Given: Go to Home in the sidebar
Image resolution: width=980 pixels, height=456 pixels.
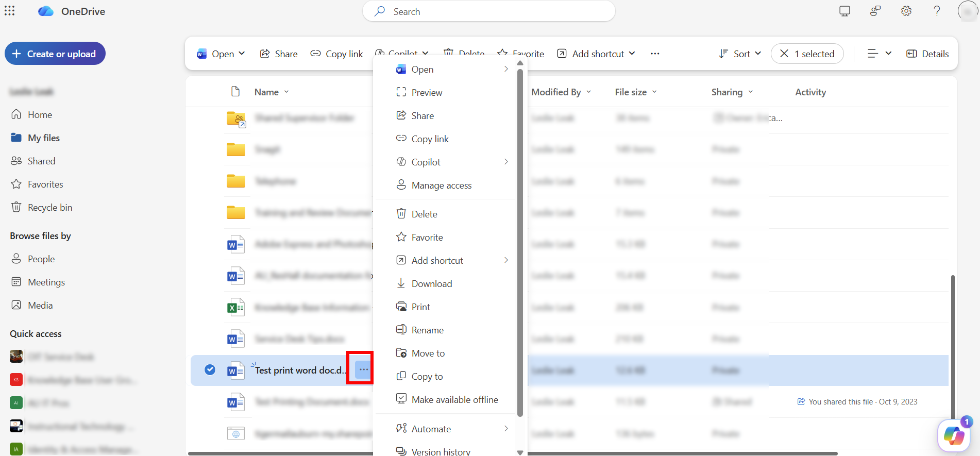Looking at the screenshot, I should (x=31, y=114).
